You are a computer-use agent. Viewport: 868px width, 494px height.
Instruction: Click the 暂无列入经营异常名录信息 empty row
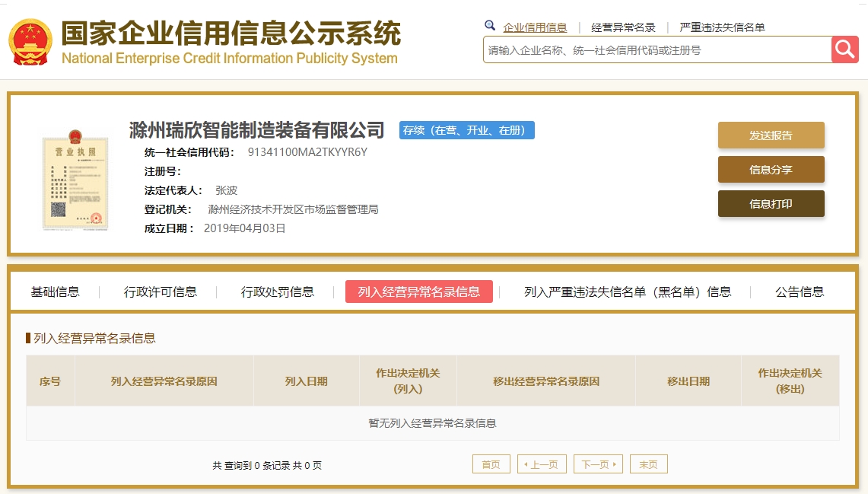433,423
